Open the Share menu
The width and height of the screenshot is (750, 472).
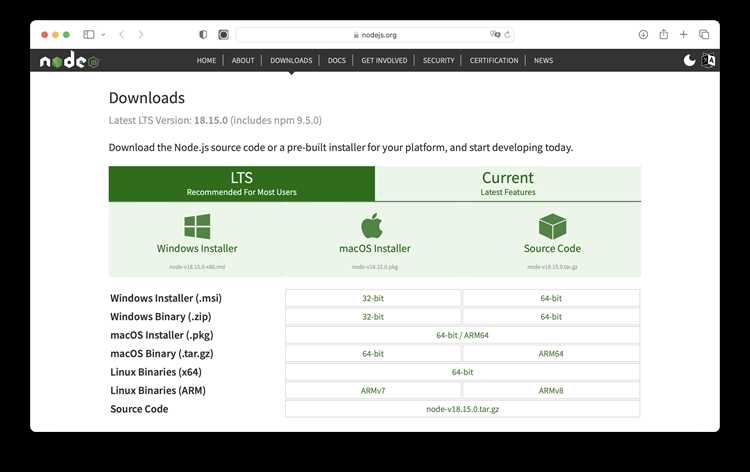coord(663,34)
